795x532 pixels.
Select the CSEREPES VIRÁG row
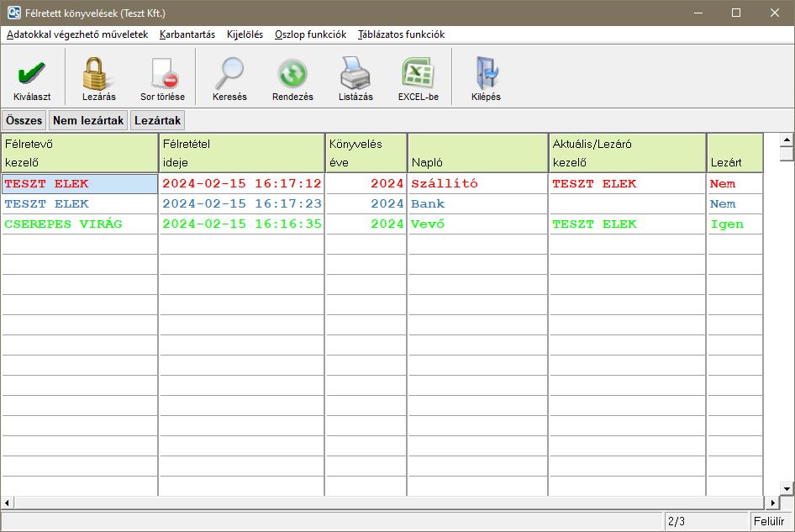click(79, 224)
